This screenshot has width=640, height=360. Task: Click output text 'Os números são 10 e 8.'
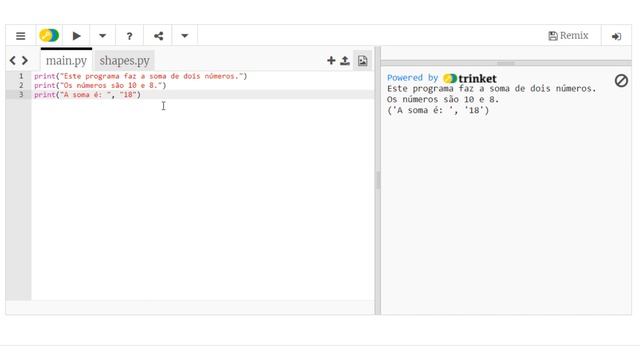[x=443, y=100]
